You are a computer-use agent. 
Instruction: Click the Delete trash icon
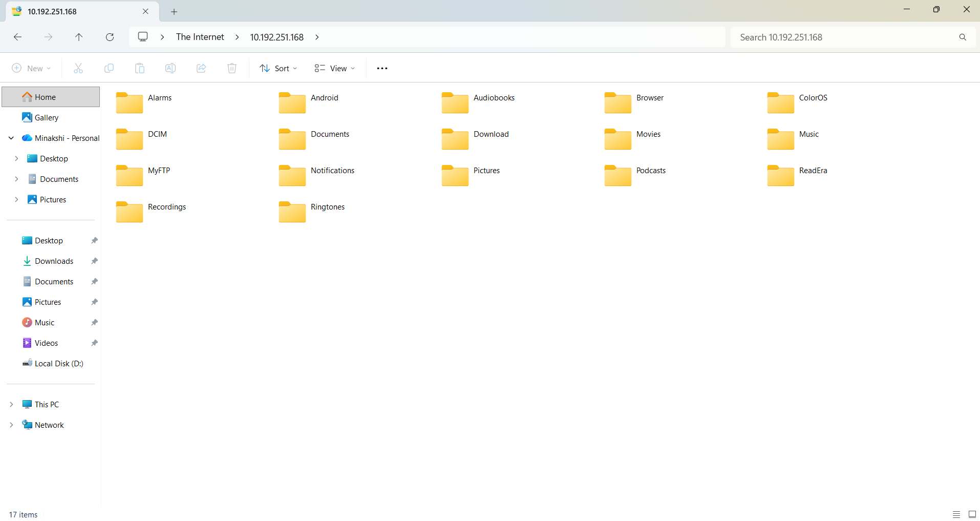coord(232,68)
